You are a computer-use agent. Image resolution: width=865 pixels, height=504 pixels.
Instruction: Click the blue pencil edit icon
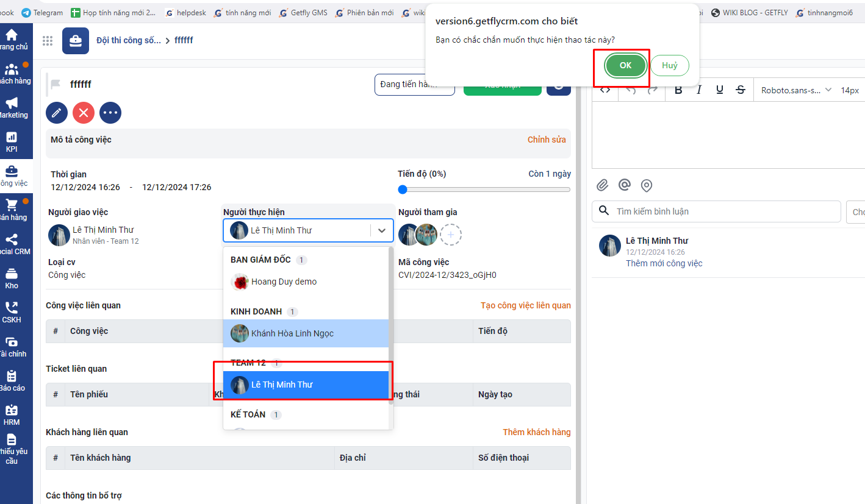(57, 113)
